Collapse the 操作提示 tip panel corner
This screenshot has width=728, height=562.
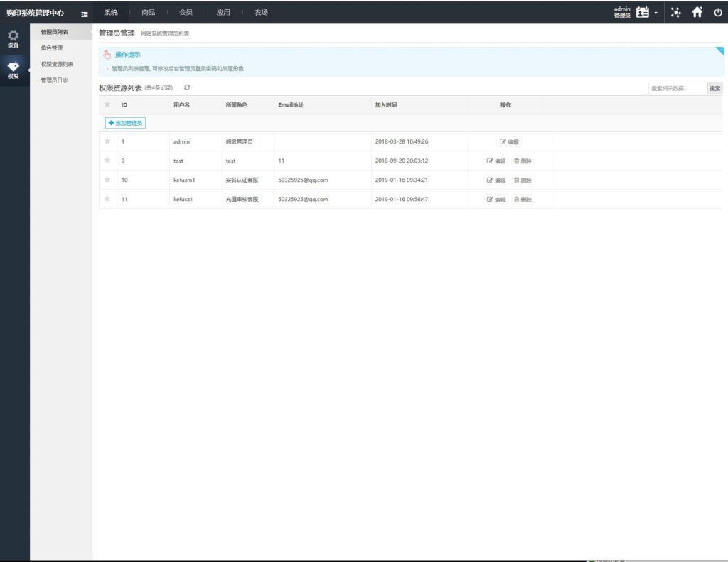pos(719,52)
